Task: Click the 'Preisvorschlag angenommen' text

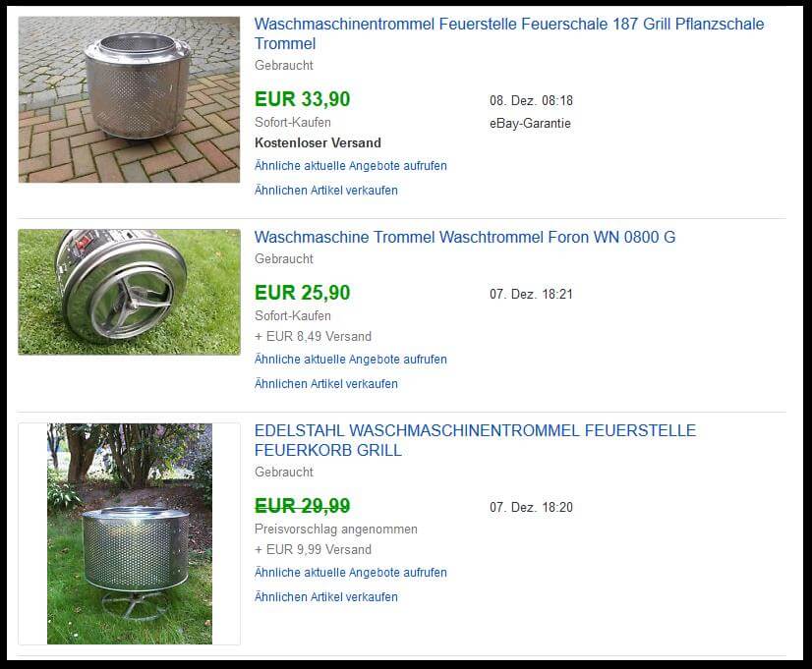Action: [335, 529]
